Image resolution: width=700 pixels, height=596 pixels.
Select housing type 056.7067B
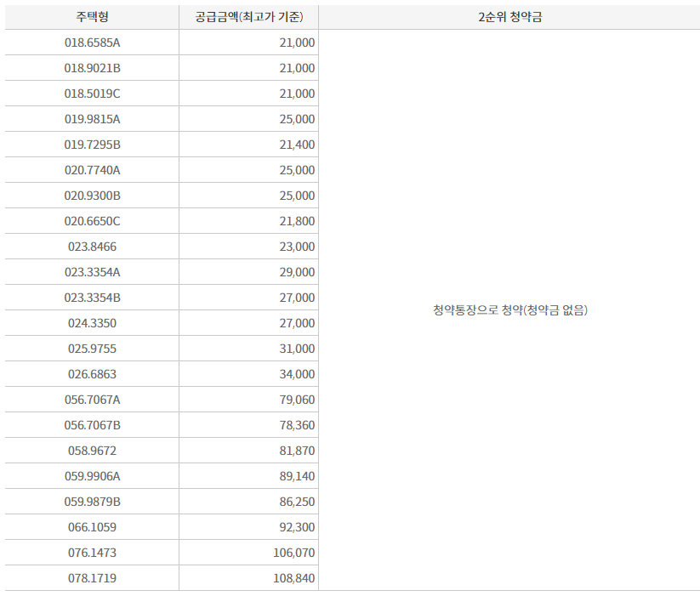[x=92, y=425]
